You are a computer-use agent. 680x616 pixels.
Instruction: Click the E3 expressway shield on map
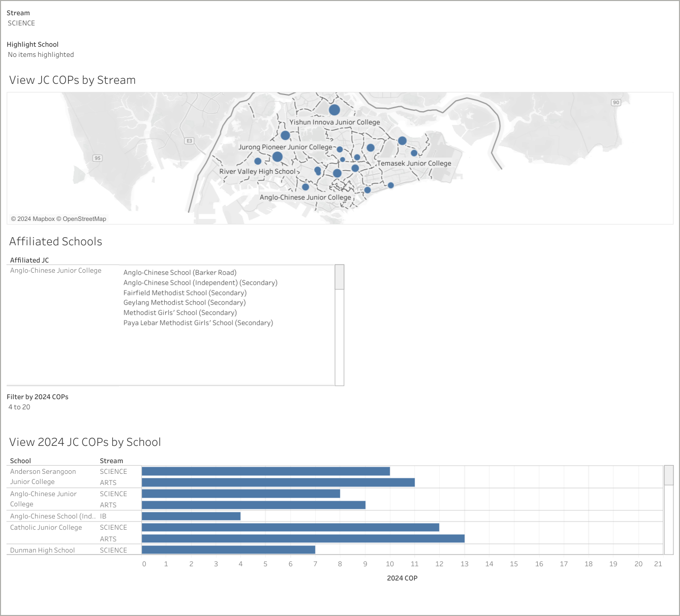coord(189,141)
